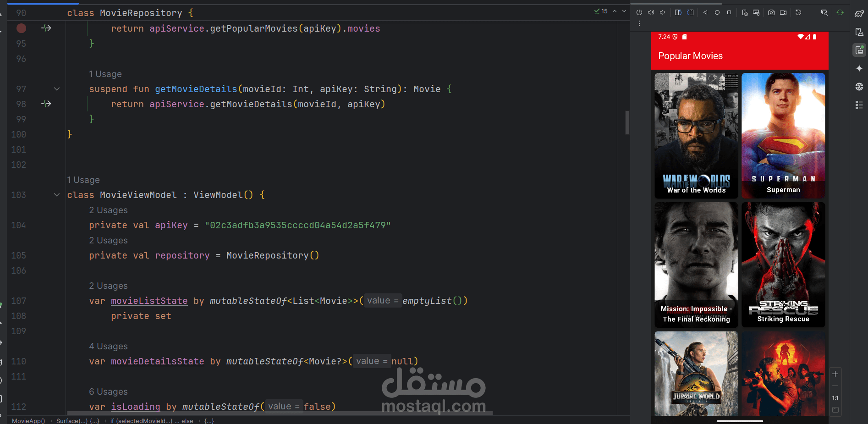
Task: Toggle hardware keyboard and mouse input icon
Action: click(756, 12)
